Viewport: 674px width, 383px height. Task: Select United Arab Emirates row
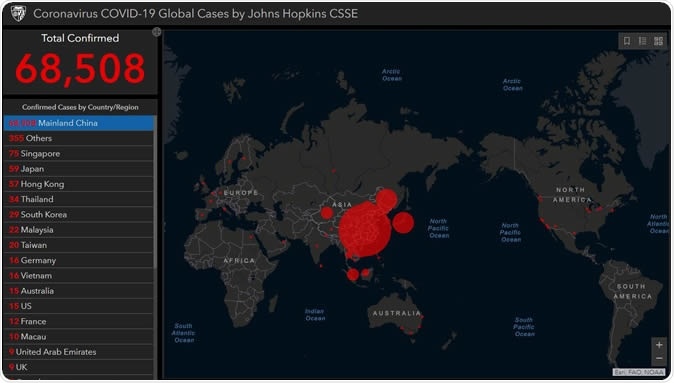(79, 352)
